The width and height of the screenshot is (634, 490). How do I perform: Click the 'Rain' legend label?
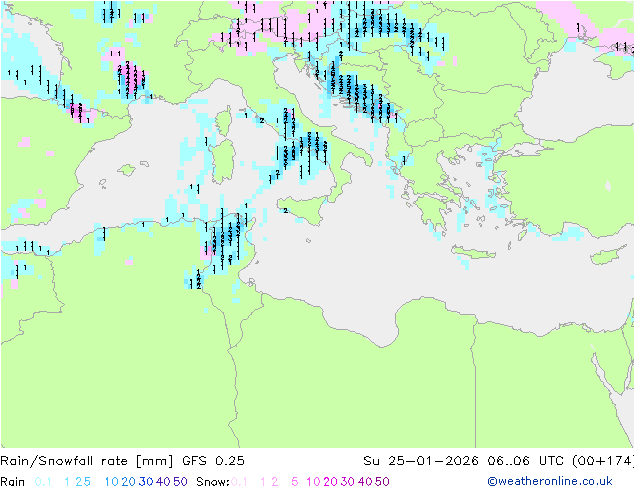pos(13,482)
